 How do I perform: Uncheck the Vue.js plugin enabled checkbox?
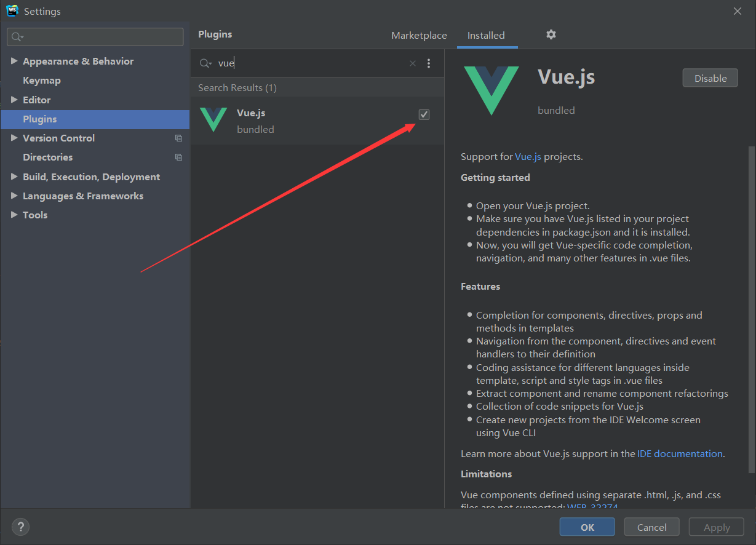coord(424,114)
